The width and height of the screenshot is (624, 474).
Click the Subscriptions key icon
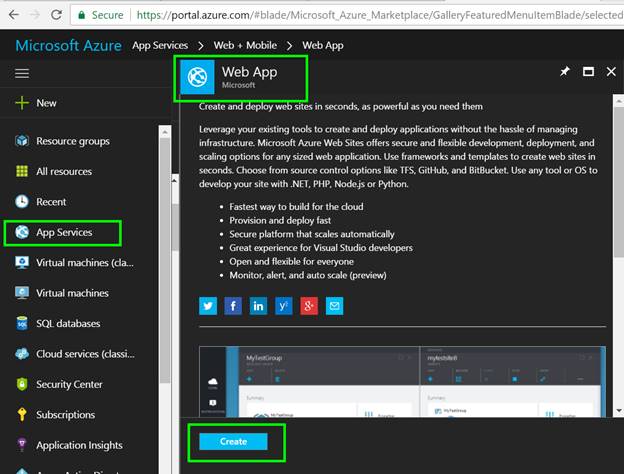click(x=22, y=414)
